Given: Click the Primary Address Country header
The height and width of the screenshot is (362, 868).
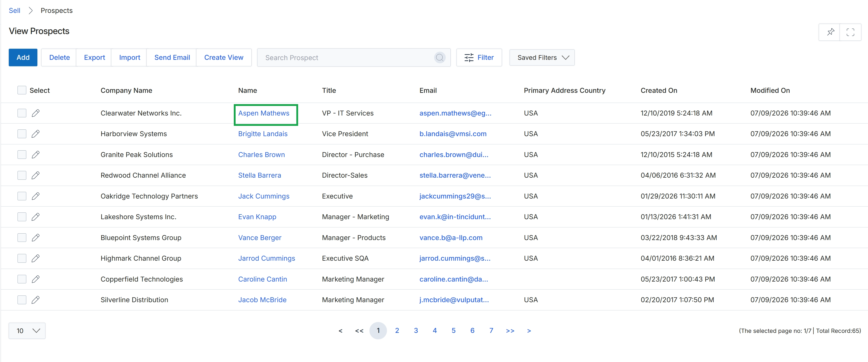Looking at the screenshot, I should click(564, 90).
